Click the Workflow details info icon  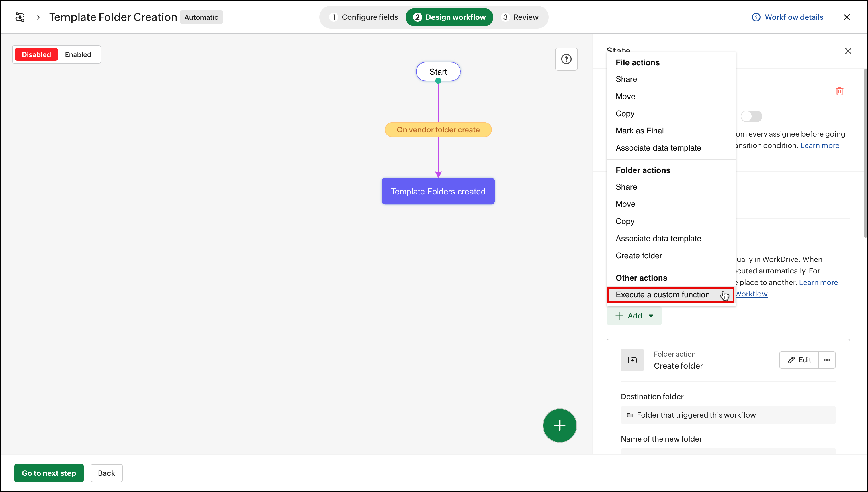(x=756, y=17)
